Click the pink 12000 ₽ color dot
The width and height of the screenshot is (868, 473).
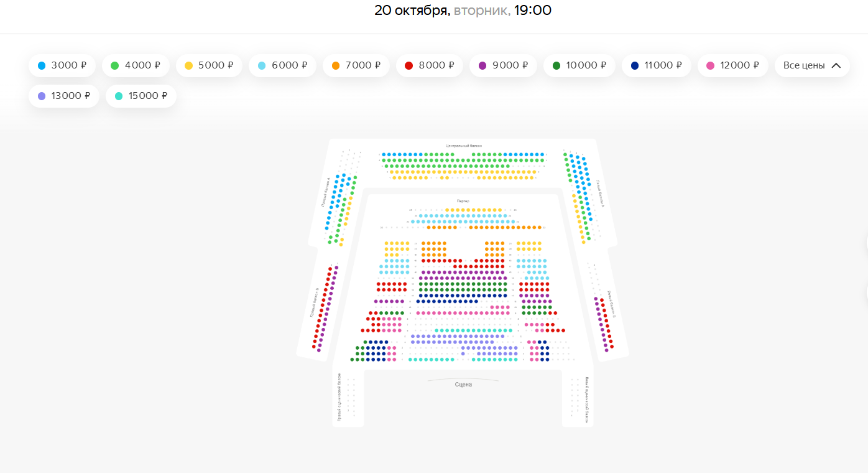click(710, 65)
